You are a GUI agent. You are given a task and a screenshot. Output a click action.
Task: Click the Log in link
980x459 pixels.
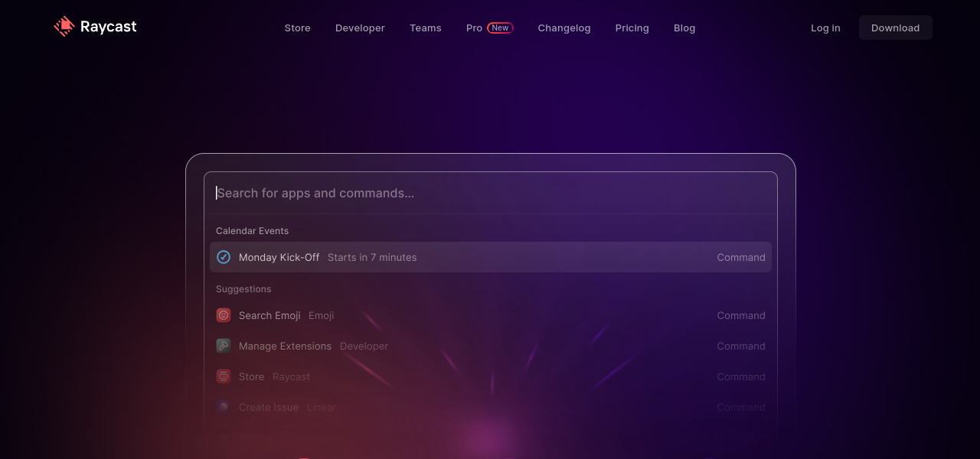coord(825,28)
